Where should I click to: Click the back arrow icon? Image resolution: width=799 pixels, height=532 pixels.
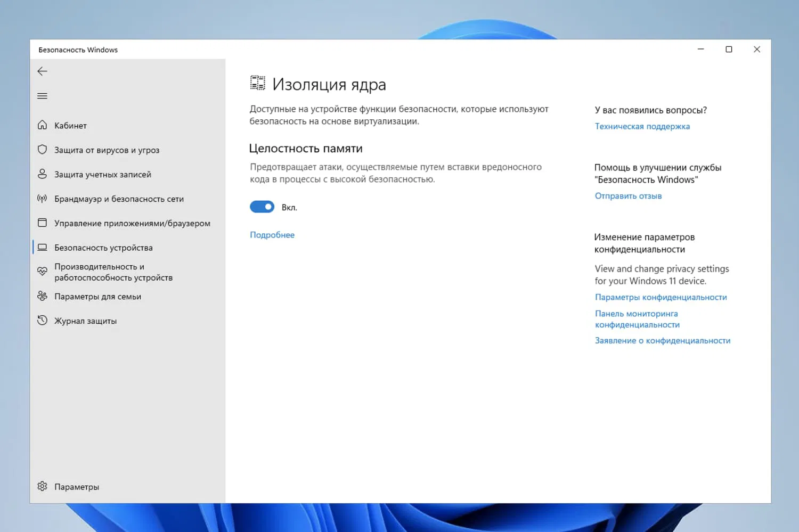(43, 71)
